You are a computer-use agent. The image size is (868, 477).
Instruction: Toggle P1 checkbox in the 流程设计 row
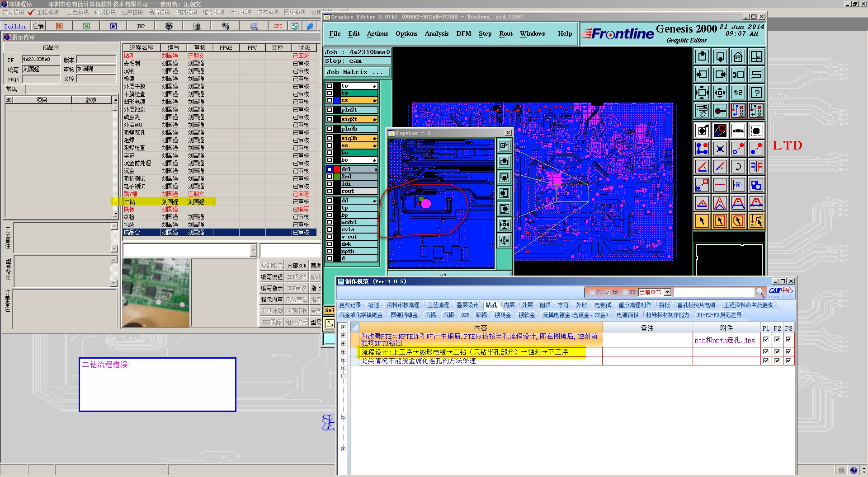click(766, 351)
